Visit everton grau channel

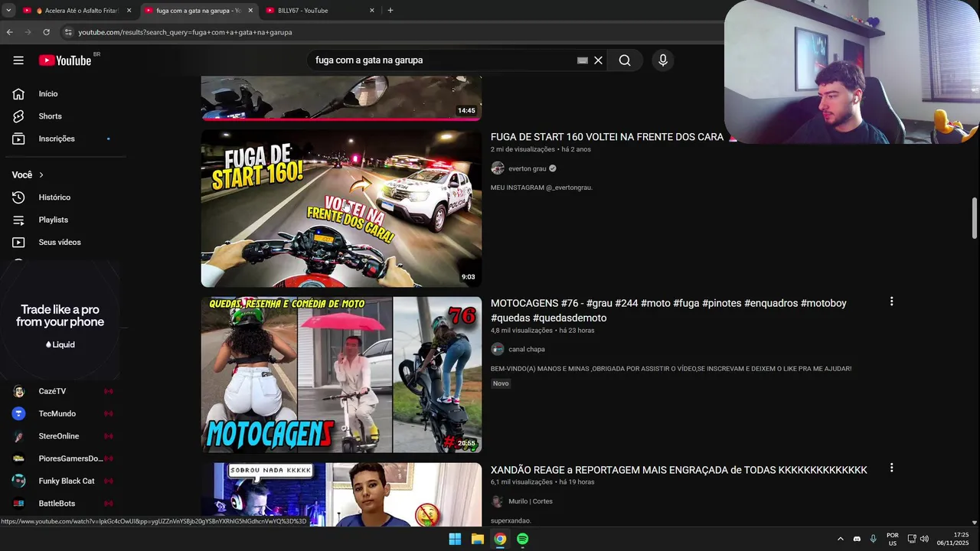click(527, 168)
